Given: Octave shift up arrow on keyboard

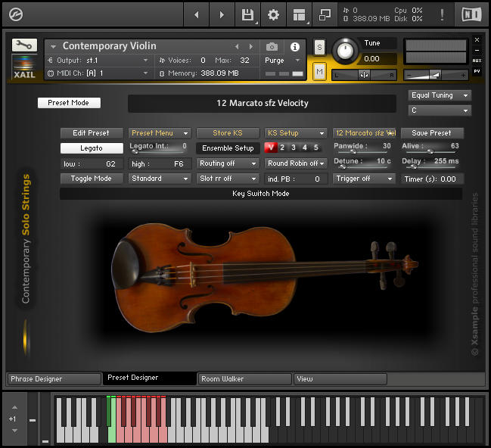Looking at the screenshot, I should 14,407.
